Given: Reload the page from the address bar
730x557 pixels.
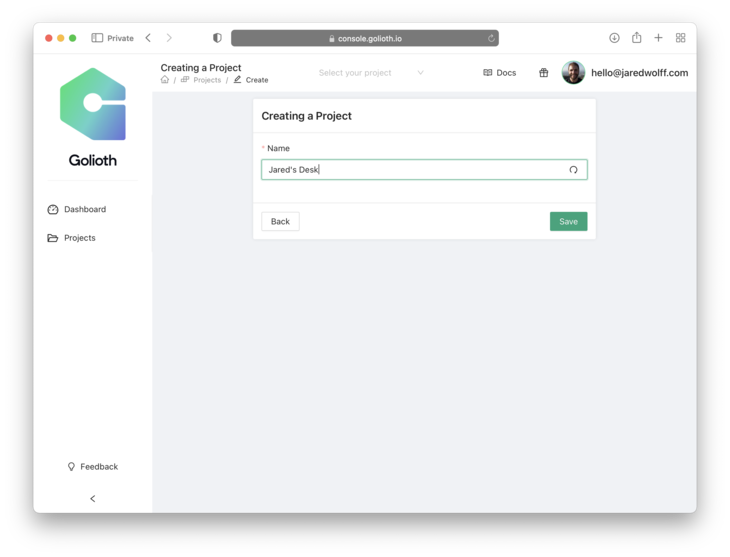Looking at the screenshot, I should pyautogui.click(x=491, y=38).
